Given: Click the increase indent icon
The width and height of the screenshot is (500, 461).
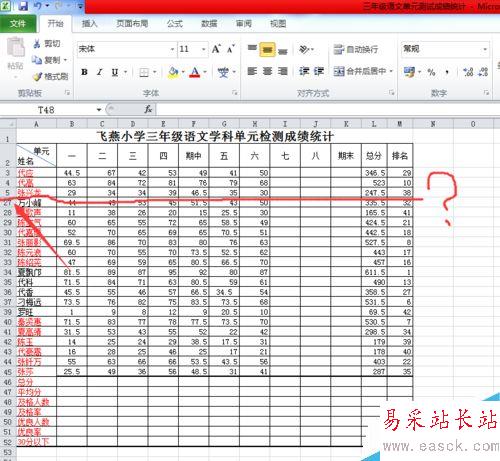Looking at the screenshot, I should [x=319, y=71].
